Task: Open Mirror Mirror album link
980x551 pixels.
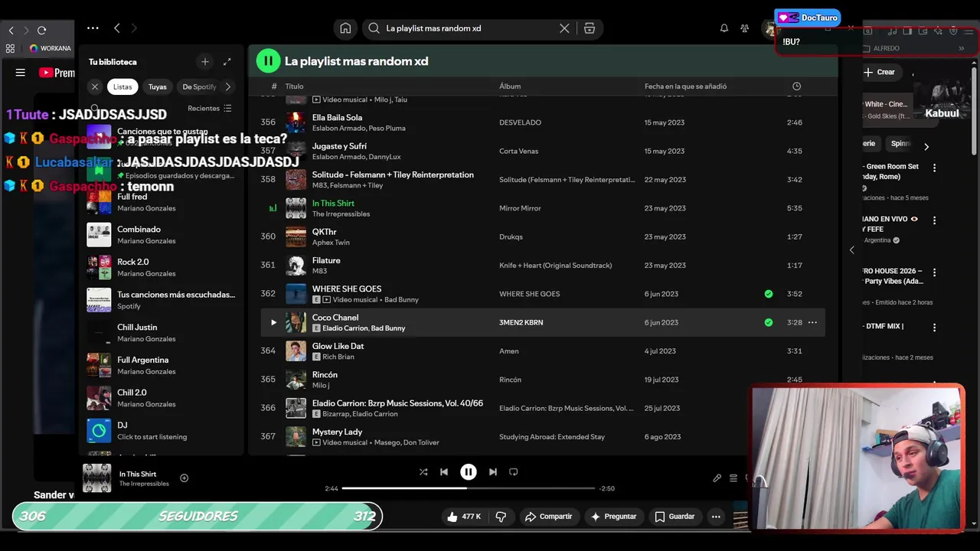Action: point(520,208)
